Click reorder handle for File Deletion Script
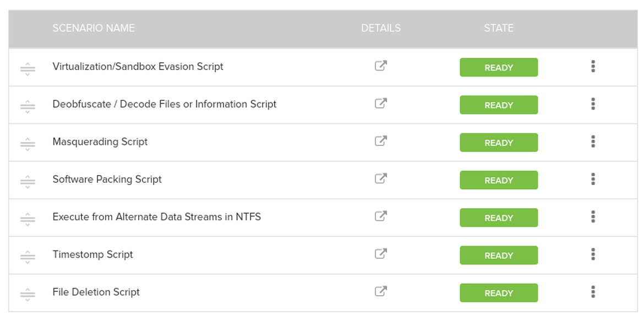The height and width of the screenshot is (315, 644). (x=28, y=294)
